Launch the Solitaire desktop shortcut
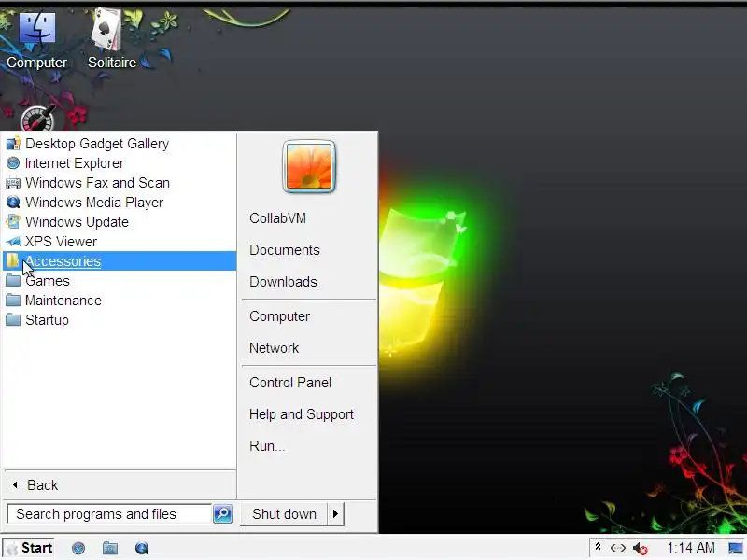Screen dimensions: 747x560 (x=111, y=40)
